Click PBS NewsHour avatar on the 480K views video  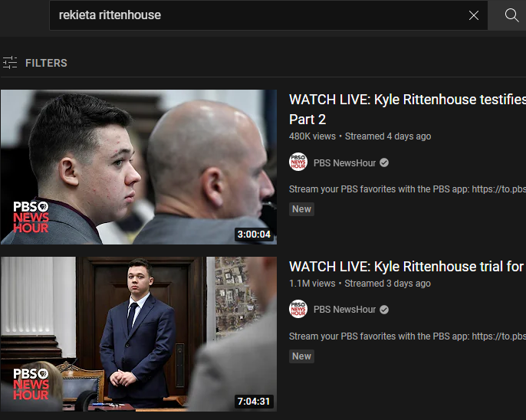pos(298,162)
